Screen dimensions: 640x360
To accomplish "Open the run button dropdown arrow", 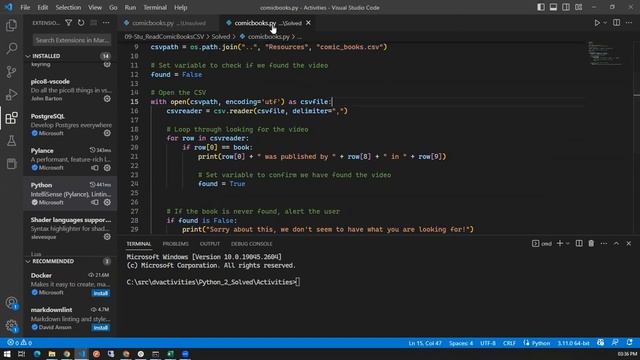I will 605,23.
